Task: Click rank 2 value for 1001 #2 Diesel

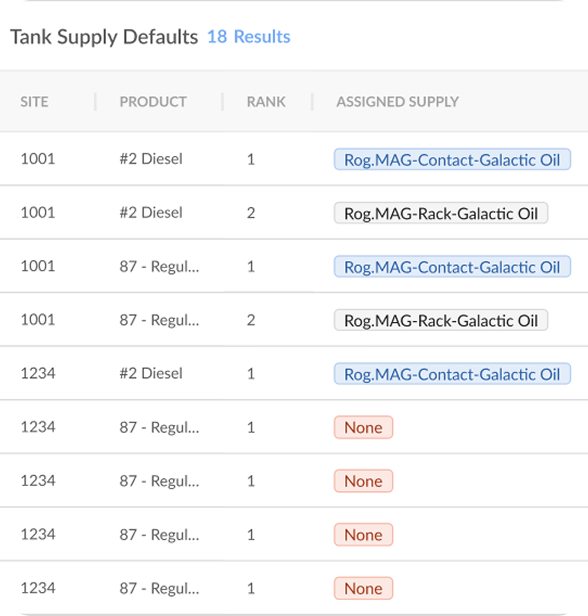Action: [x=251, y=213]
